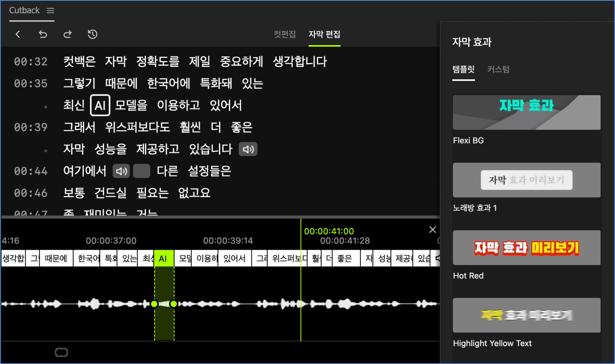The height and width of the screenshot is (364, 615).
Task: Click the 위스퍼보다 clip in the timeline
Action: tap(287, 259)
